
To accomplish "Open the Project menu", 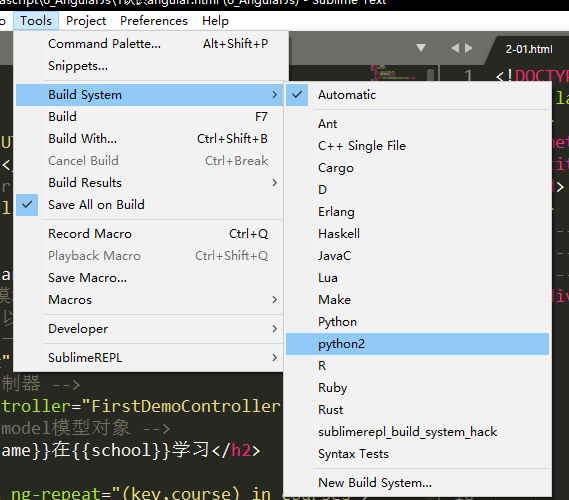I will 86,21.
